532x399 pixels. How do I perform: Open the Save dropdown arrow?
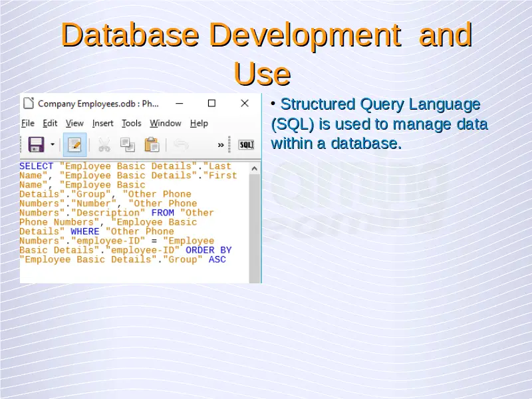pyautogui.click(x=53, y=144)
